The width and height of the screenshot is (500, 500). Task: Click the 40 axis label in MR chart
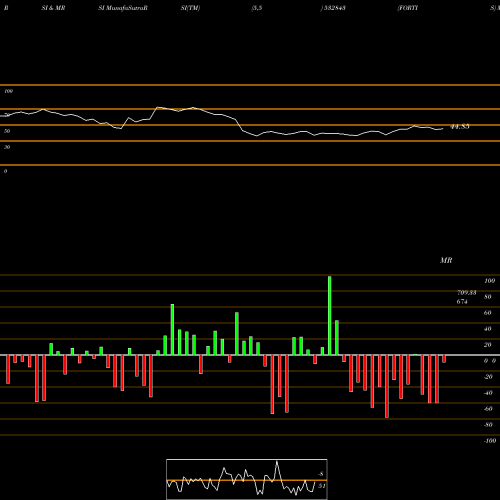(x=487, y=329)
